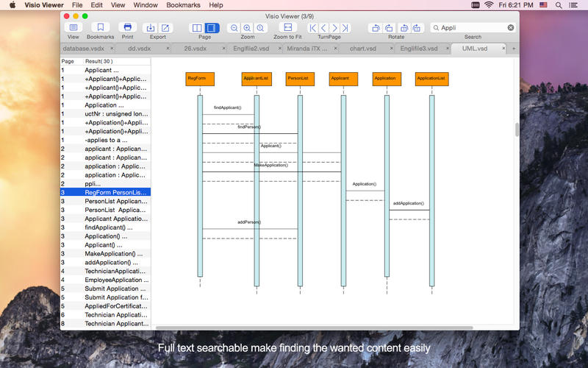The width and height of the screenshot is (588, 368).
Task: Open the Help menu
Action: (215, 5)
